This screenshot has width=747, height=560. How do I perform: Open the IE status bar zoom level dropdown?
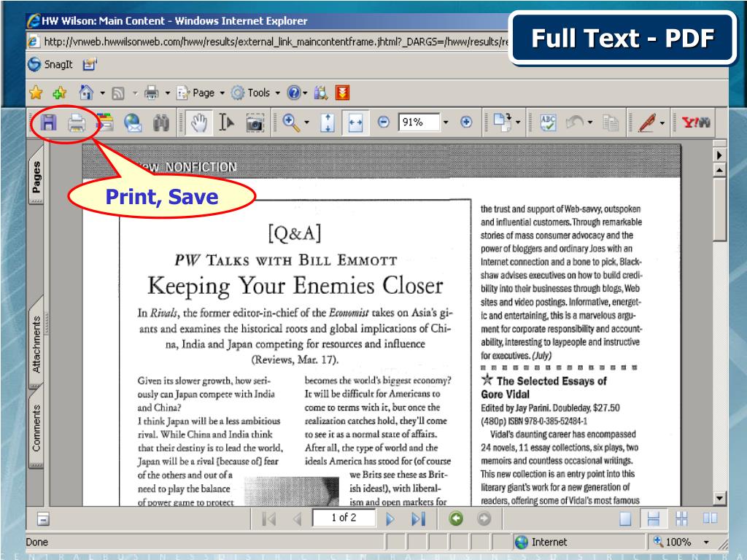[706, 542]
